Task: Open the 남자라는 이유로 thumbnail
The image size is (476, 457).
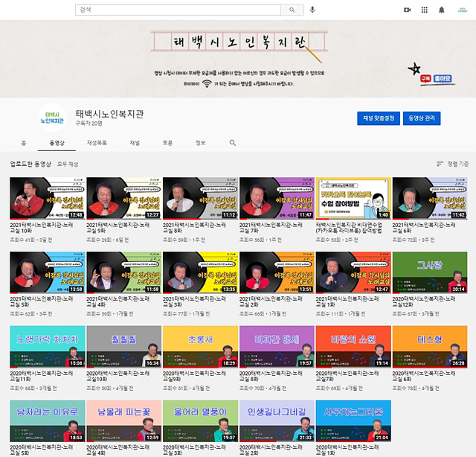Action: point(48,421)
